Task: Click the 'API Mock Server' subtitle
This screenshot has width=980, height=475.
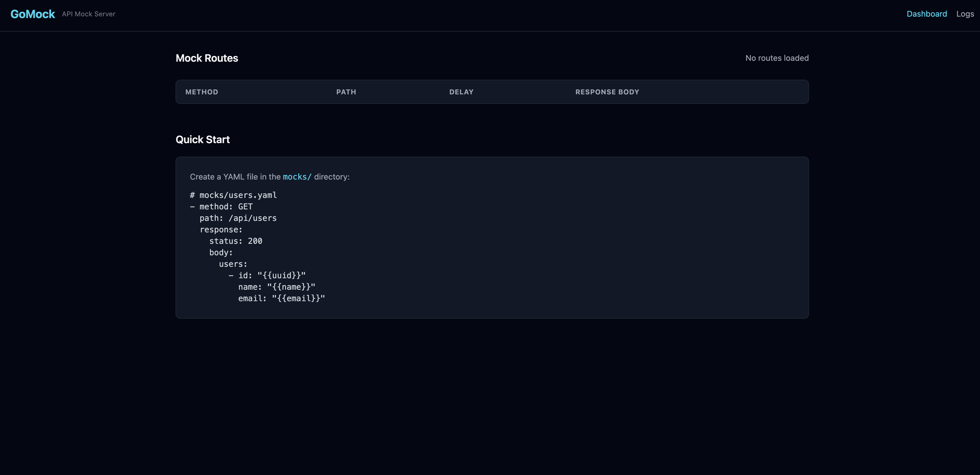Action: pyautogui.click(x=89, y=14)
